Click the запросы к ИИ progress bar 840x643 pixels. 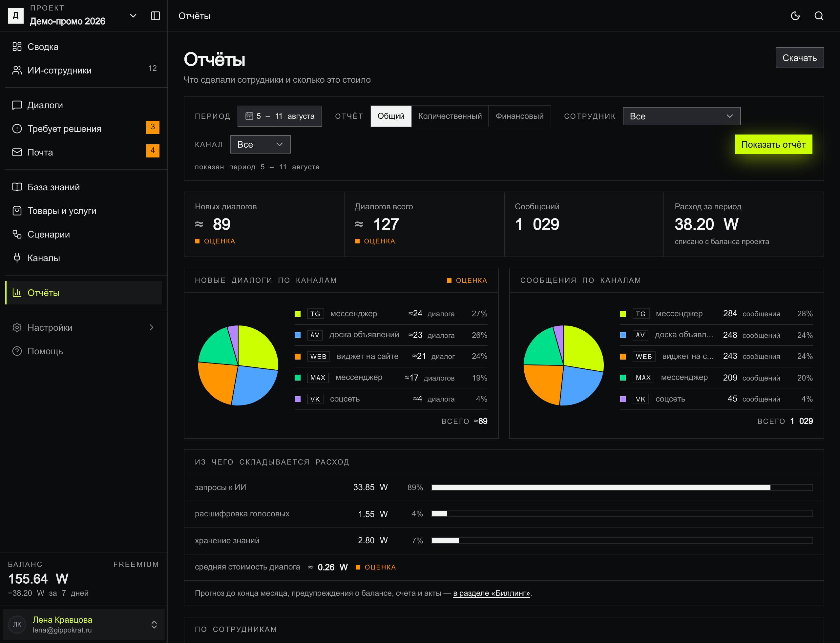click(622, 487)
